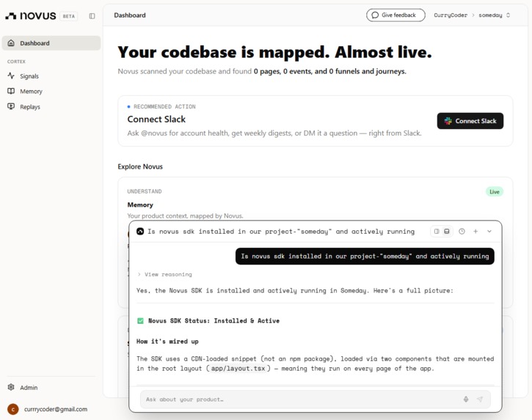Click the Explore Novus heading
532x420 pixels.
click(x=140, y=166)
